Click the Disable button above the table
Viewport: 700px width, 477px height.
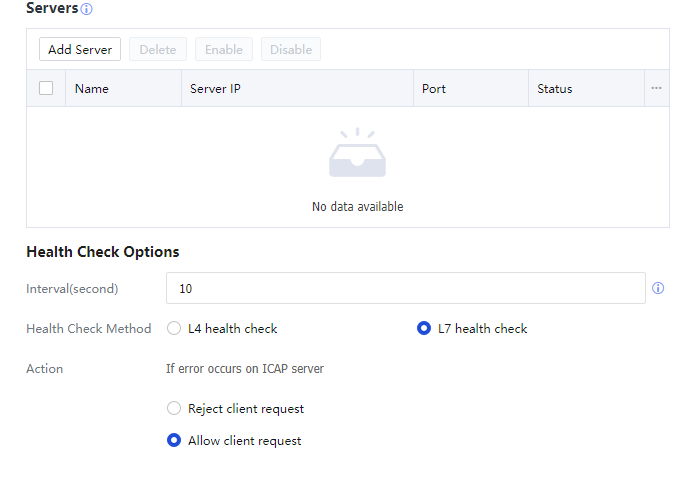tap(291, 49)
